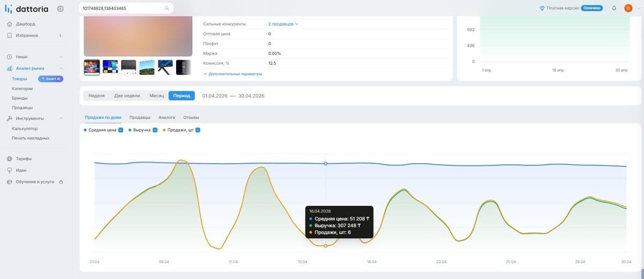Click the main product image
This screenshot has width=644, height=279.
[138, 36]
